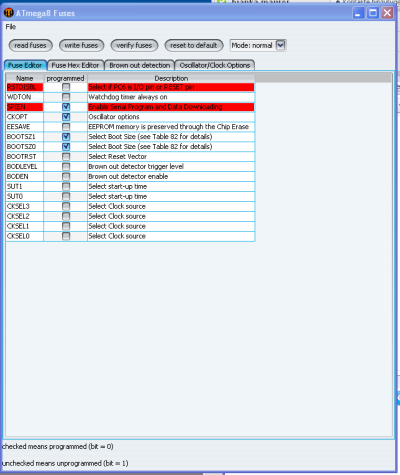The image size is (400, 475).
Task: Select the EESAVE name cell
Action: coord(25,127)
